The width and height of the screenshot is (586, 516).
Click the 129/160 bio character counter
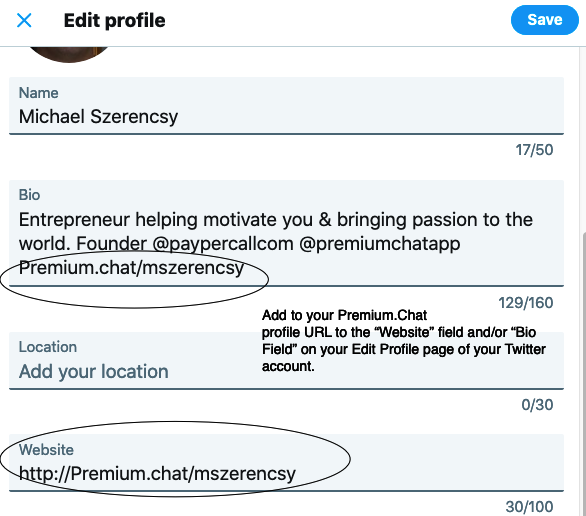click(x=526, y=303)
